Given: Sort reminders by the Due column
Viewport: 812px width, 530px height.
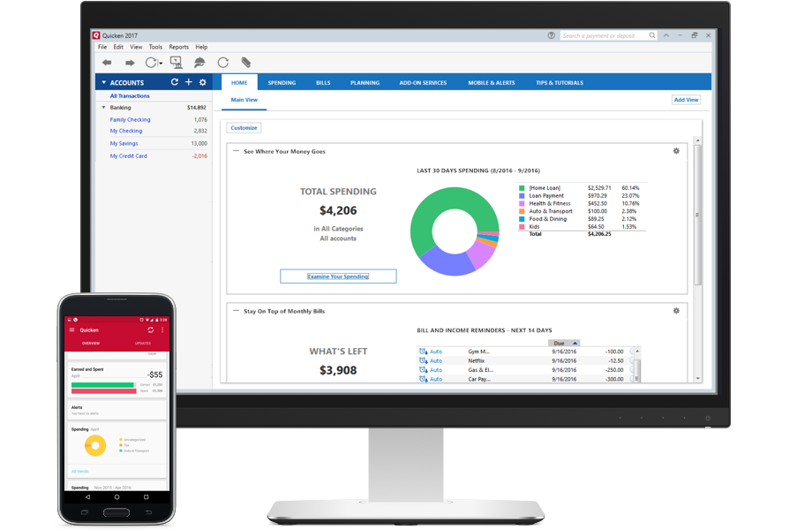Looking at the screenshot, I should click(x=564, y=343).
